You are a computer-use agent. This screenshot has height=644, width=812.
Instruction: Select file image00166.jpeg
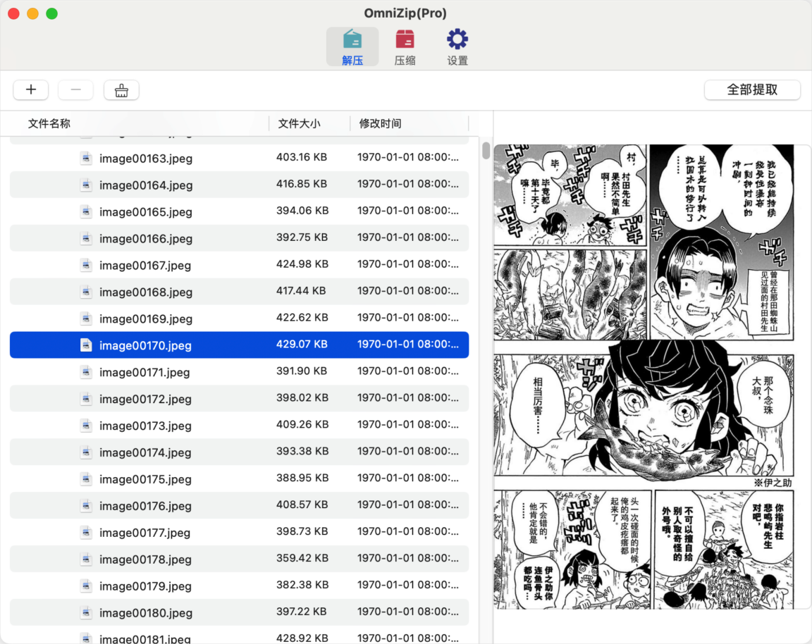pyautogui.click(x=239, y=238)
